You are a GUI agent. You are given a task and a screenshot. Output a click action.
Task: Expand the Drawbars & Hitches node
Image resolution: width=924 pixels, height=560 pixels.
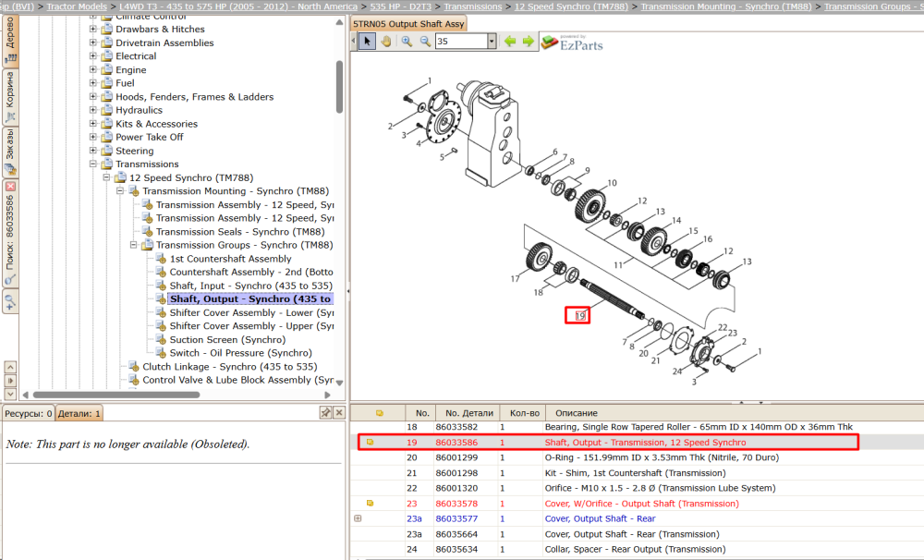(x=93, y=29)
